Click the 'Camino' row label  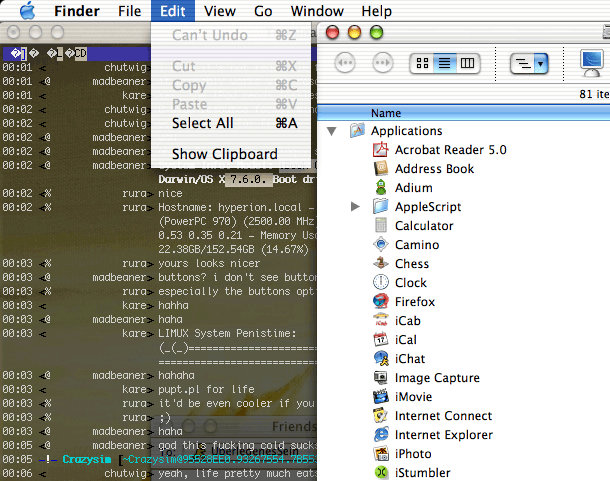point(417,245)
